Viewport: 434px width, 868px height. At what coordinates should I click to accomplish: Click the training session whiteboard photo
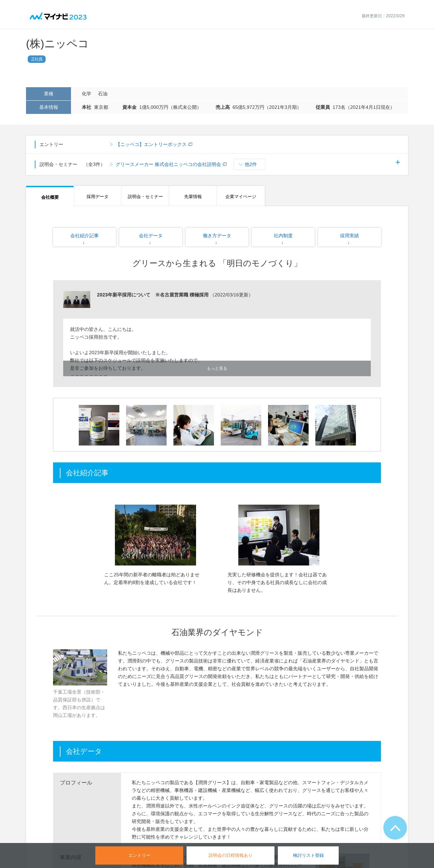click(x=279, y=535)
